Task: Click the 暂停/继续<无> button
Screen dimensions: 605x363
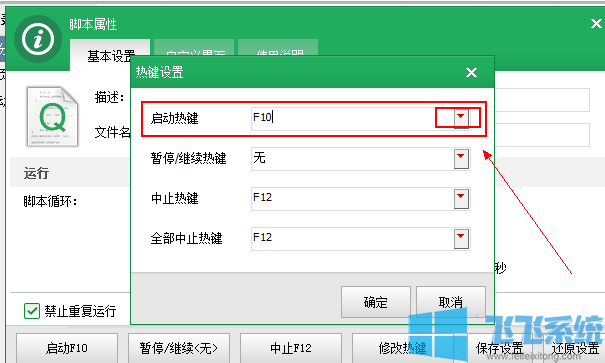Action: 179,348
